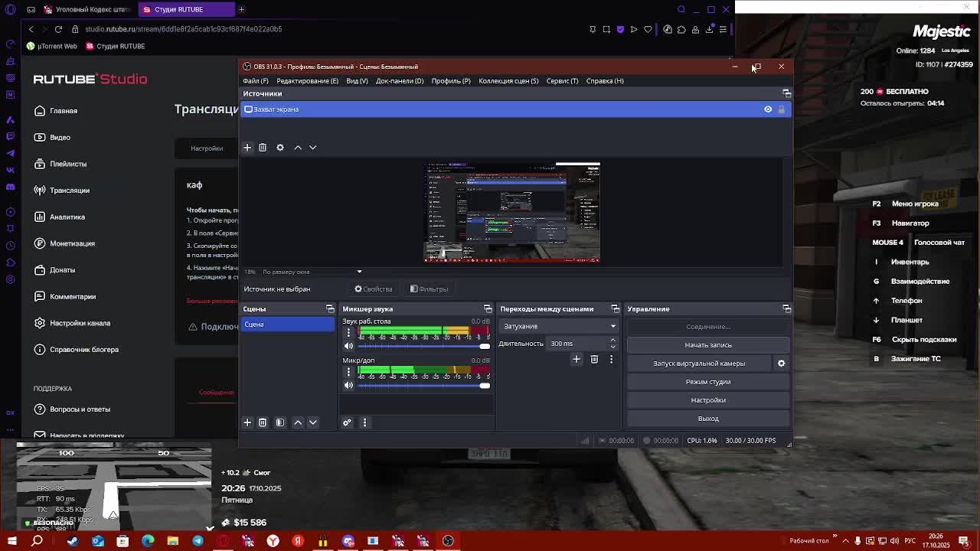980x551 pixels.
Task: Adjust Звук раб. стола volume slider
Action: coord(423,346)
